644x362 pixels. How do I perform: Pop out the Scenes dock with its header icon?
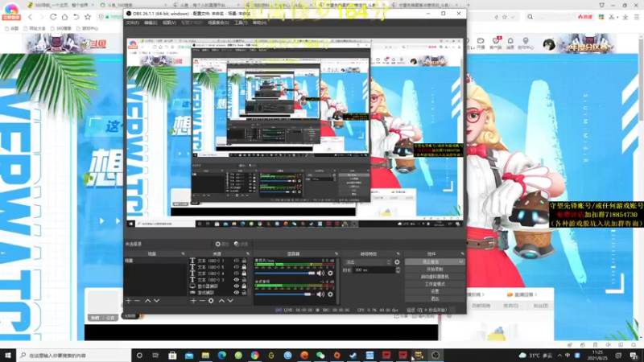[x=183, y=253]
